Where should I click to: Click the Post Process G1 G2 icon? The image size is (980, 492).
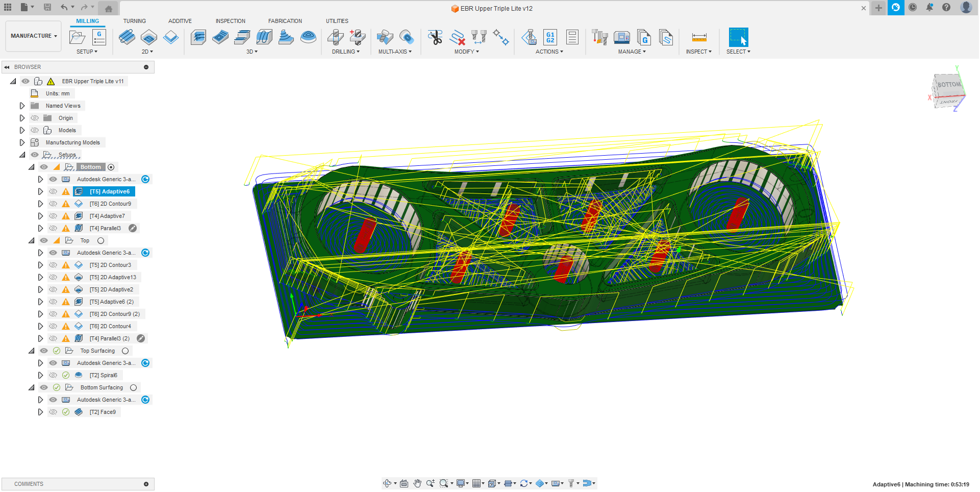[550, 37]
